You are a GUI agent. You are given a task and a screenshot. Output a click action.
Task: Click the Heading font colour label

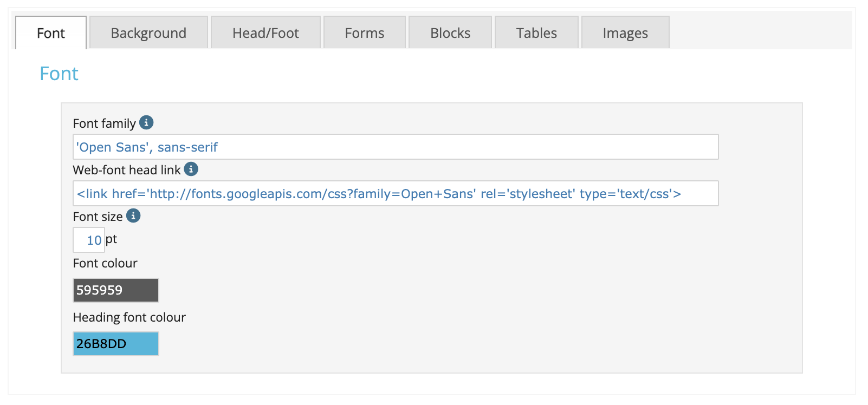(x=129, y=317)
